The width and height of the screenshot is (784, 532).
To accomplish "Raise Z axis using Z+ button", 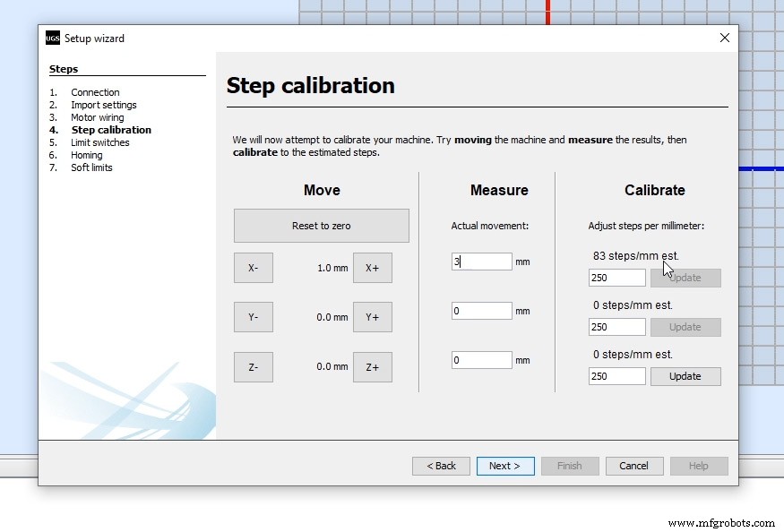I will tap(372, 367).
